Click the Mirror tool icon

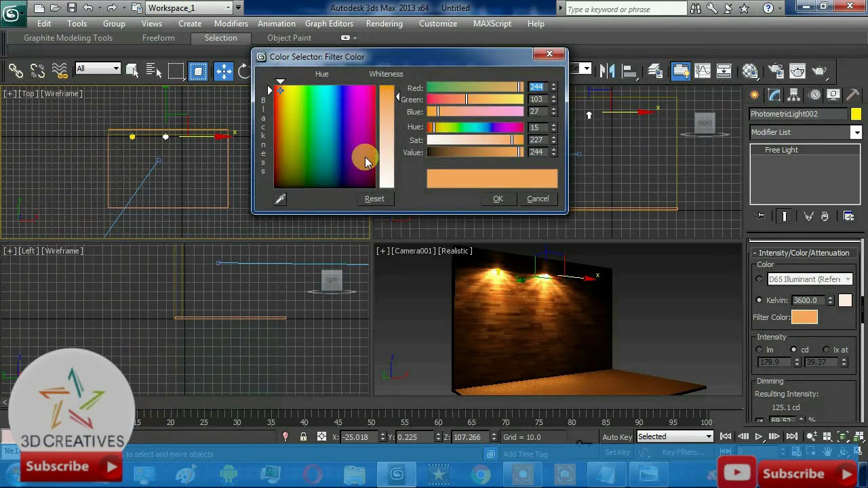coord(607,70)
